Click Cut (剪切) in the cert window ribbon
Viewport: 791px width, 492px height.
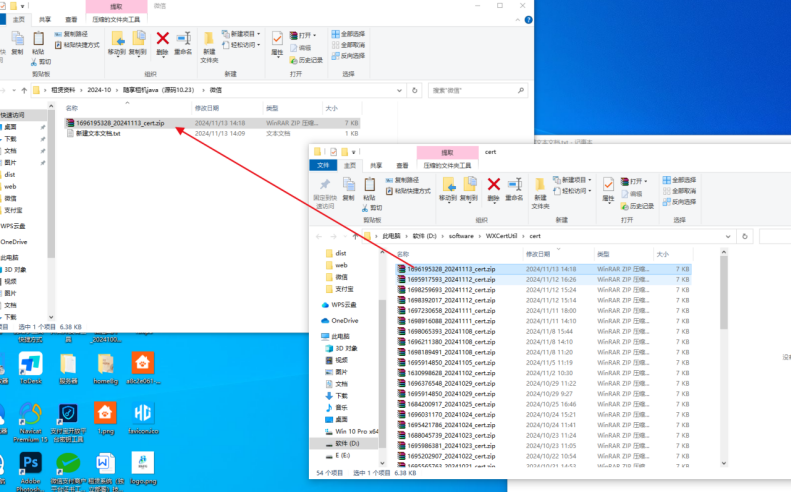[x=372, y=207]
